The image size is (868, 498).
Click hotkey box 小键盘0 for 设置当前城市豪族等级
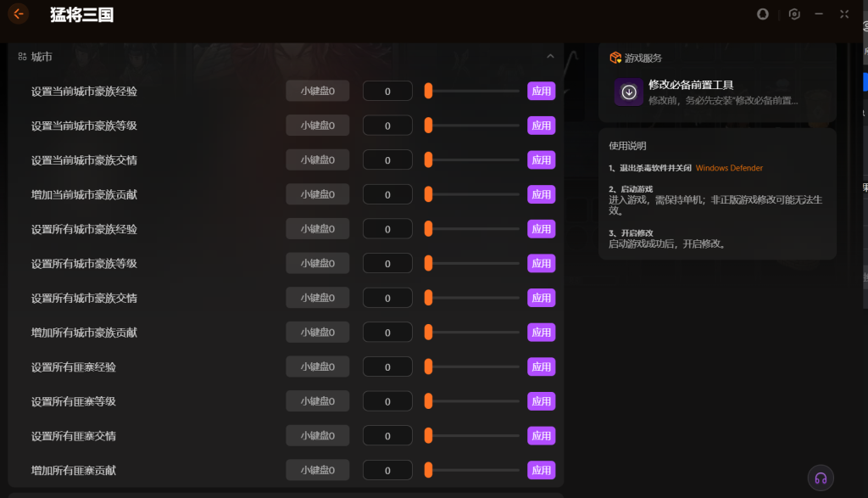coord(318,126)
